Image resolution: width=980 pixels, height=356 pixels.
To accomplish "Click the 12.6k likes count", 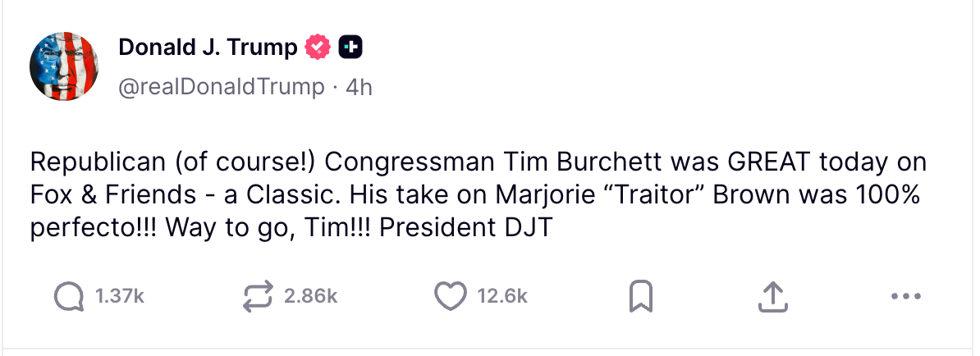I will [x=502, y=297].
